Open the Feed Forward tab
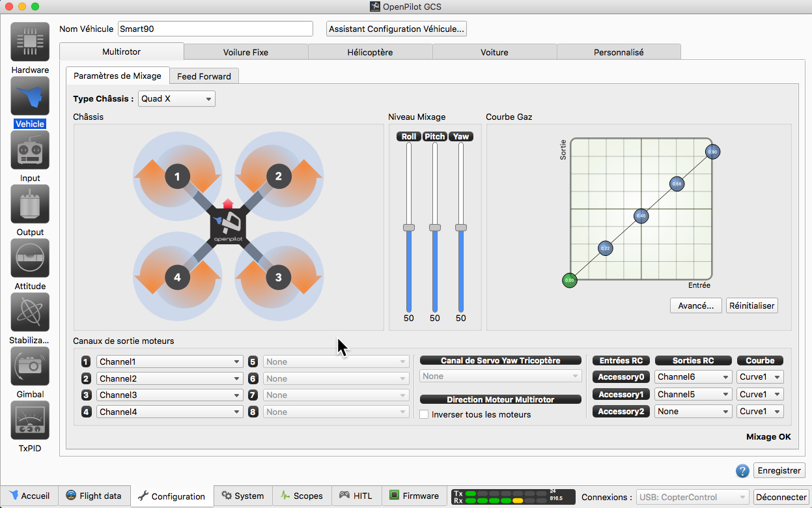 click(204, 76)
